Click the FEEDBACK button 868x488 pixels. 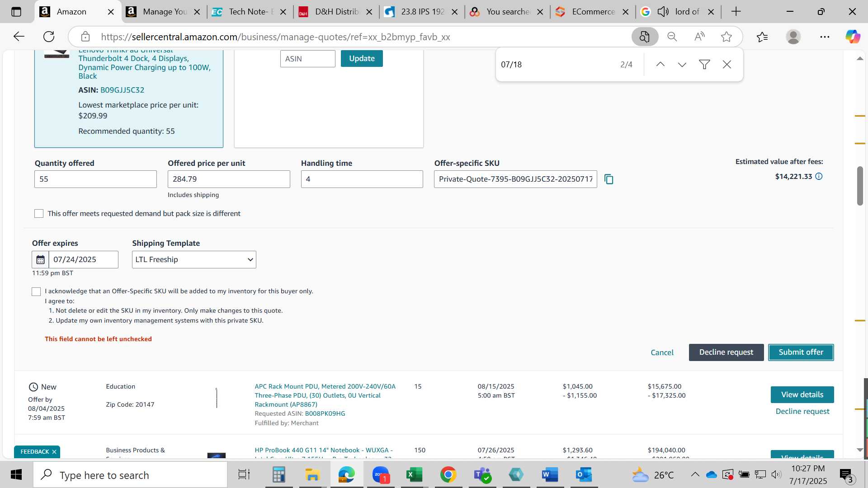coord(34,452)
